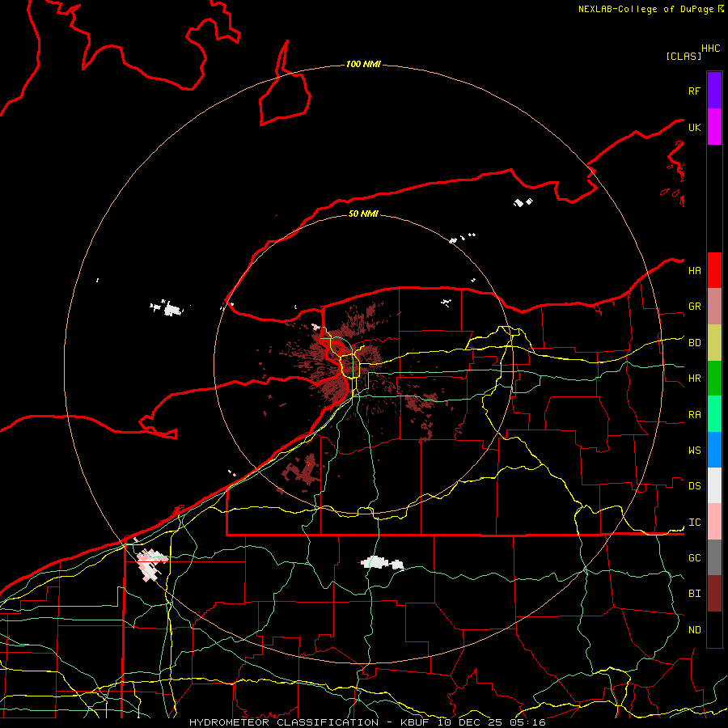
Task: Click the NEXLAB-College of DuPage credit text
Action: pyautogui.click(x=645, y=9)
